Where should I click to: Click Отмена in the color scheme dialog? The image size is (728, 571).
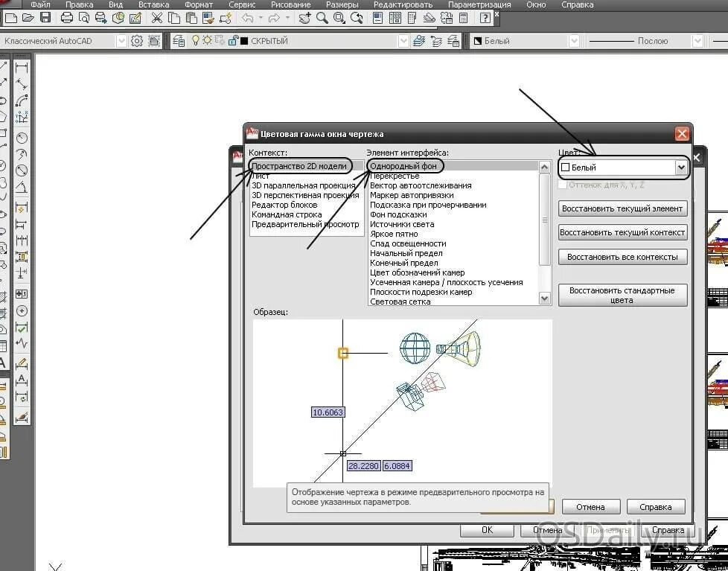(590, 507)
